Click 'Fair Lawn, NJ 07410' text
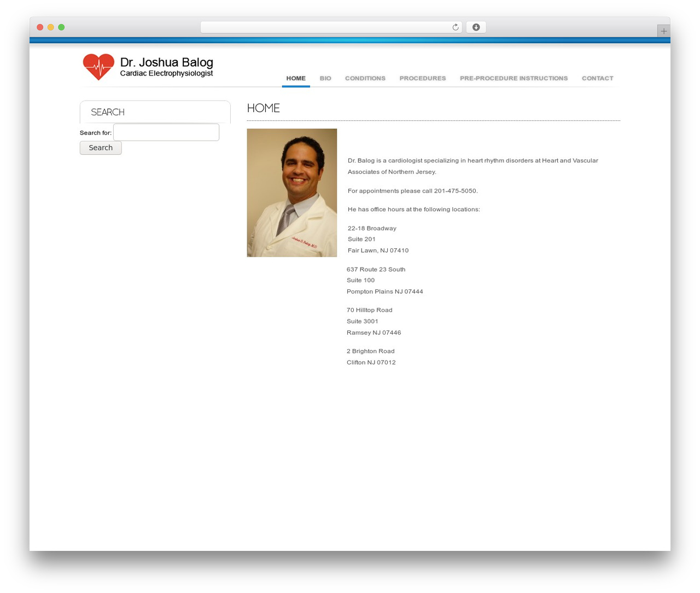The height and width of the screenshot is (593, 700). click(x=378, y=251)
